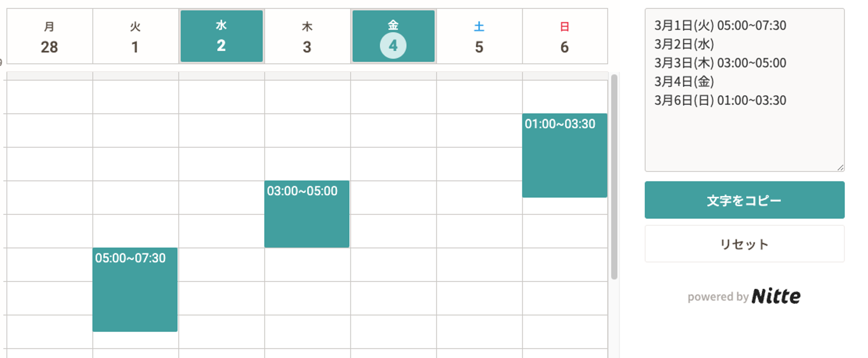Open the Nitte logo link
The width and height of the screenshot is (868, 358).
click(776, 296)
